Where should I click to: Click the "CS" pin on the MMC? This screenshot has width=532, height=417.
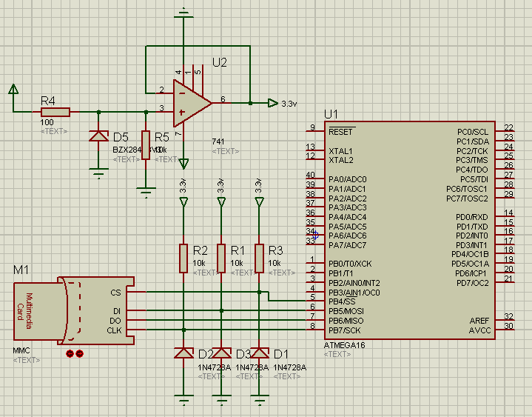coord(115,293)
